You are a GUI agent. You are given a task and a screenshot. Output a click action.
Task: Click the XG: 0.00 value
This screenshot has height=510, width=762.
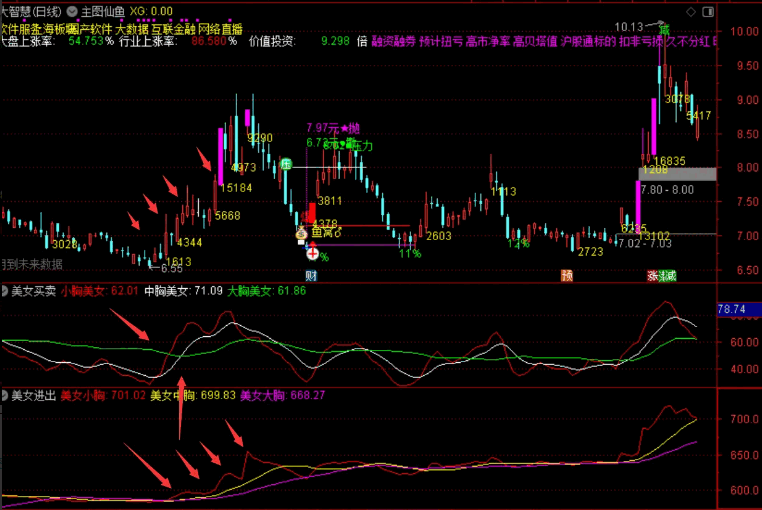point(151,11)
